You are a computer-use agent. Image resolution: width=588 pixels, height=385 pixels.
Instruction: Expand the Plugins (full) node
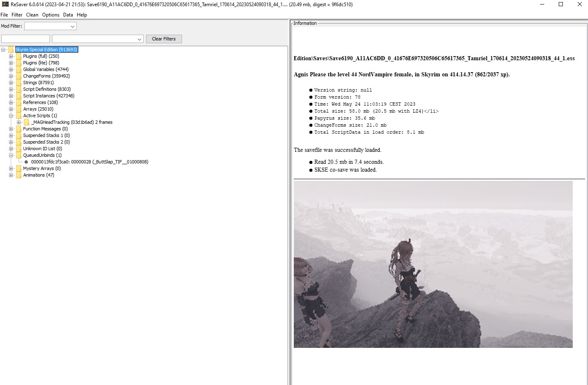click(x=11, y=56)
